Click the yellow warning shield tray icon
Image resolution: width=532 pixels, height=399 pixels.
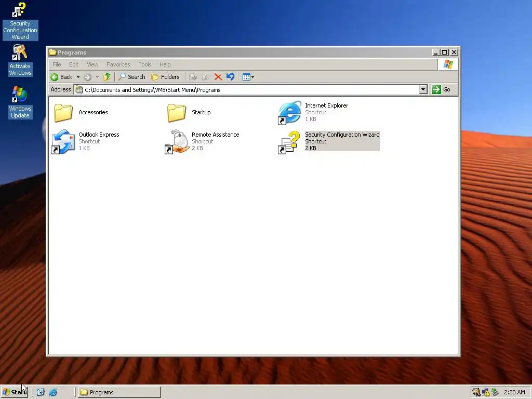tap(486, 392)
